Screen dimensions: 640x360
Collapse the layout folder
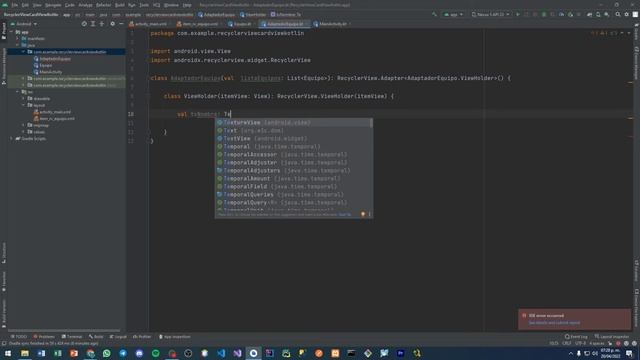23,105
